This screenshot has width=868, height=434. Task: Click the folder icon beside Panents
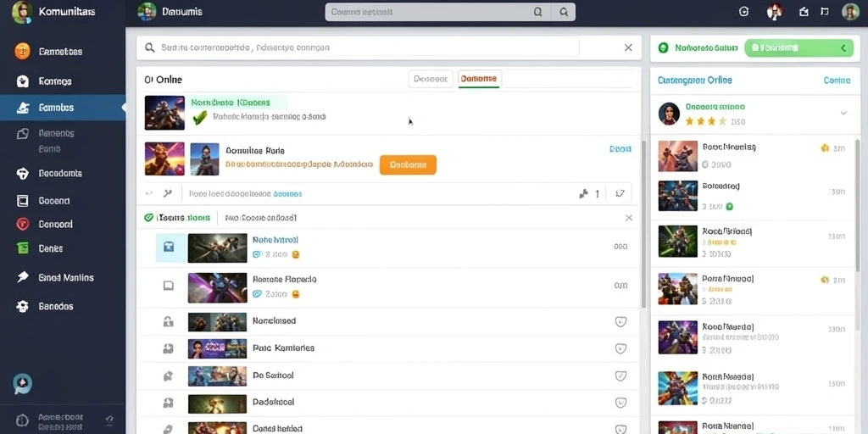(x=23, y=133)
